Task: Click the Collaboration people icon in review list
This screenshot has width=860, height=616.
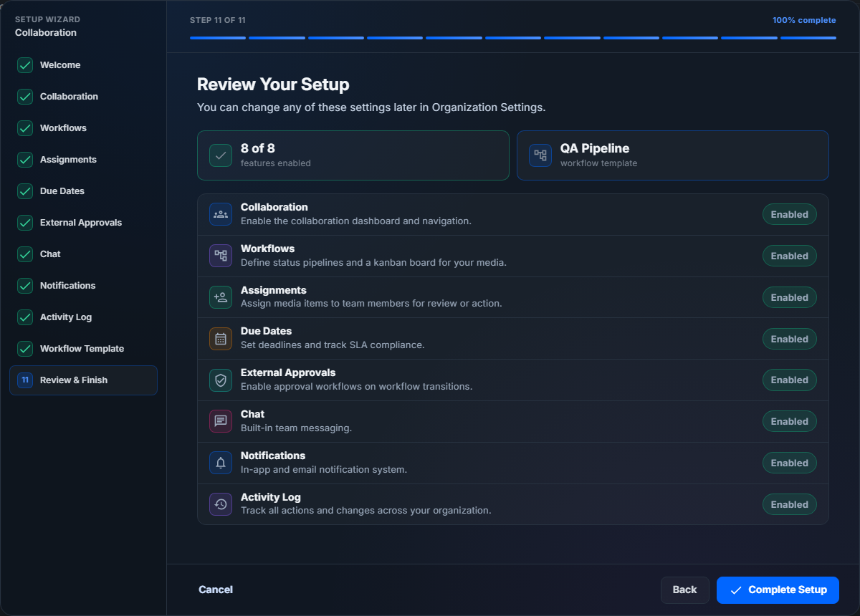Action: (x=221, y=214)
